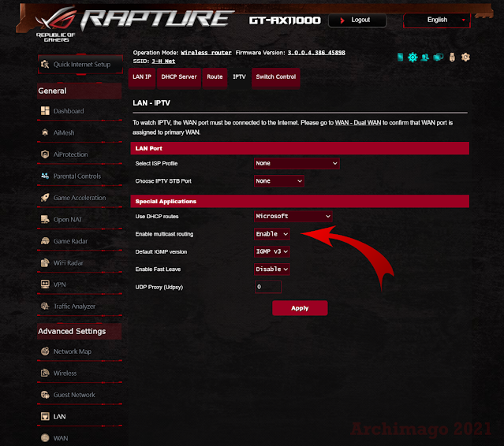
Task: Open the Select ISP Profile dropdown
Action: (297, 163)
